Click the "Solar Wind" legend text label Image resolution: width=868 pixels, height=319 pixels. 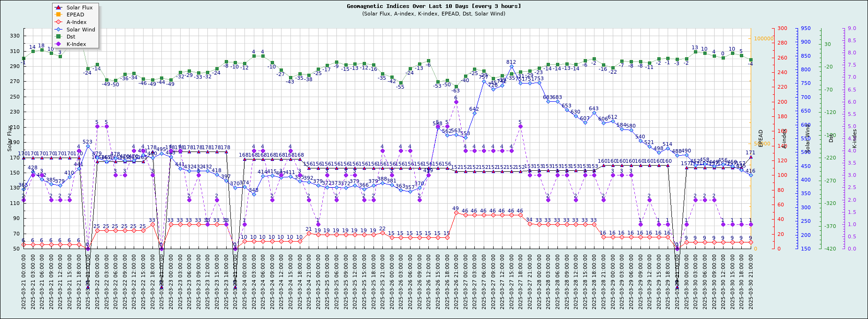pos(81,30)
